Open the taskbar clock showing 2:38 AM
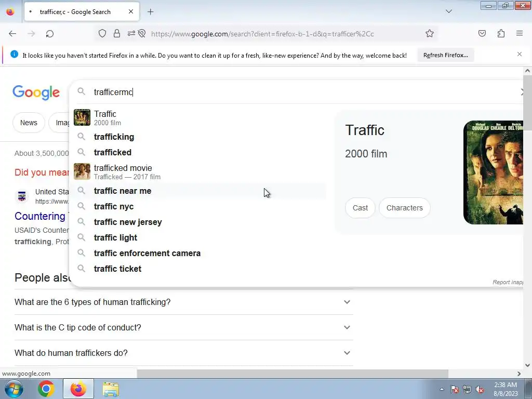 [506, 389]
